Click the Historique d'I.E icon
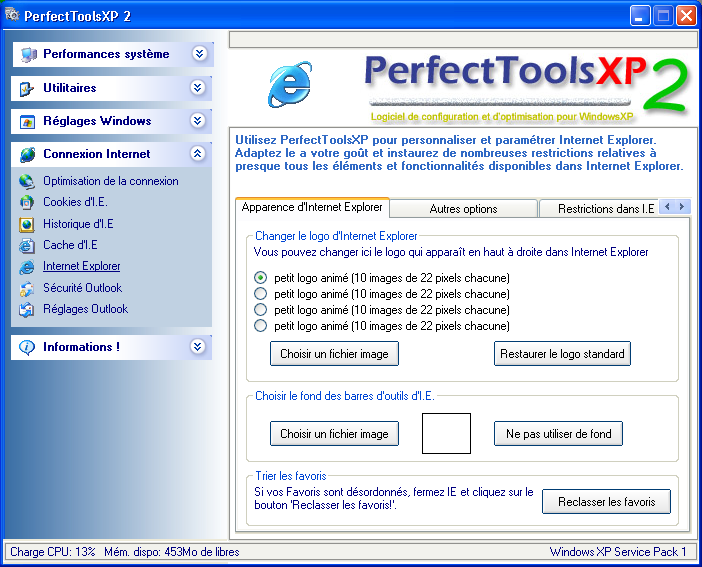This screenshot has width=702, height=567. pyautogui.click(x=26, y=224)
